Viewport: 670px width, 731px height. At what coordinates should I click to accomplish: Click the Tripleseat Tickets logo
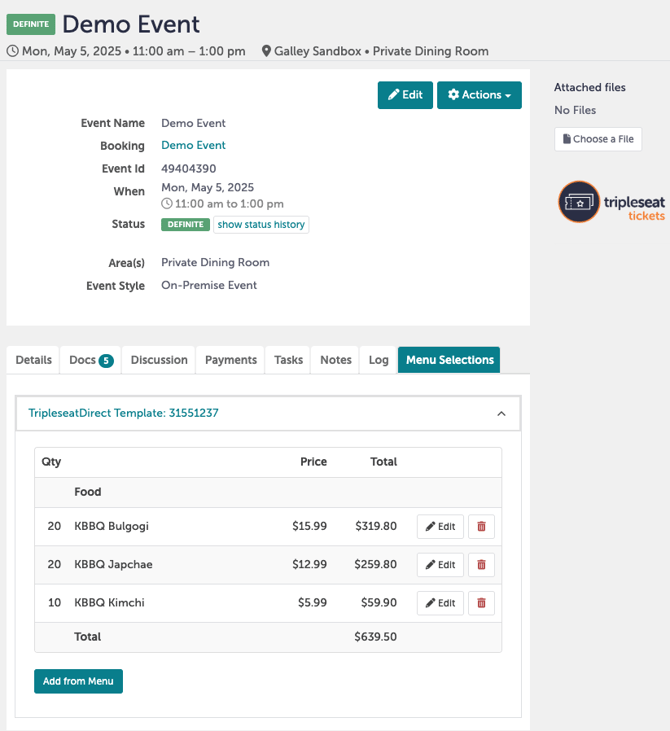click(x=610, y=202)
